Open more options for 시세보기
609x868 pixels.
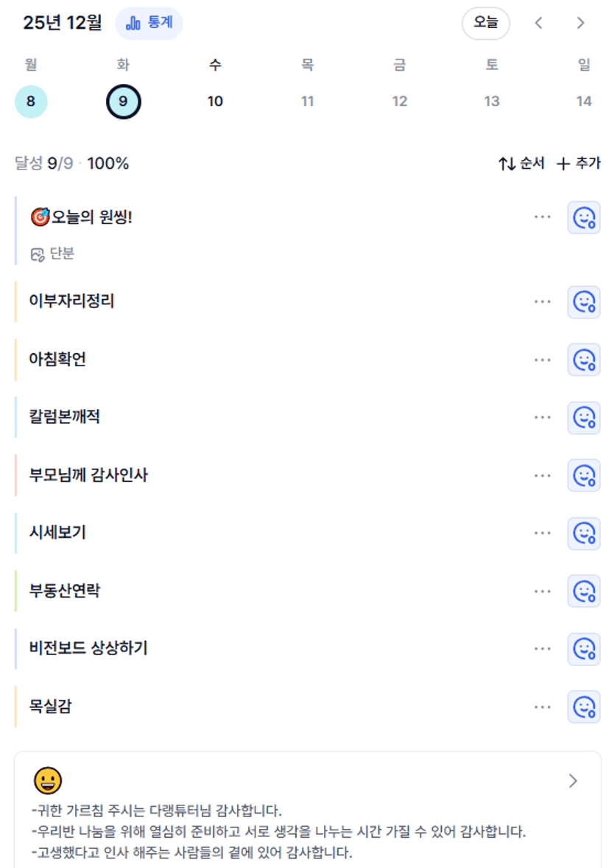tap(543, 533)
